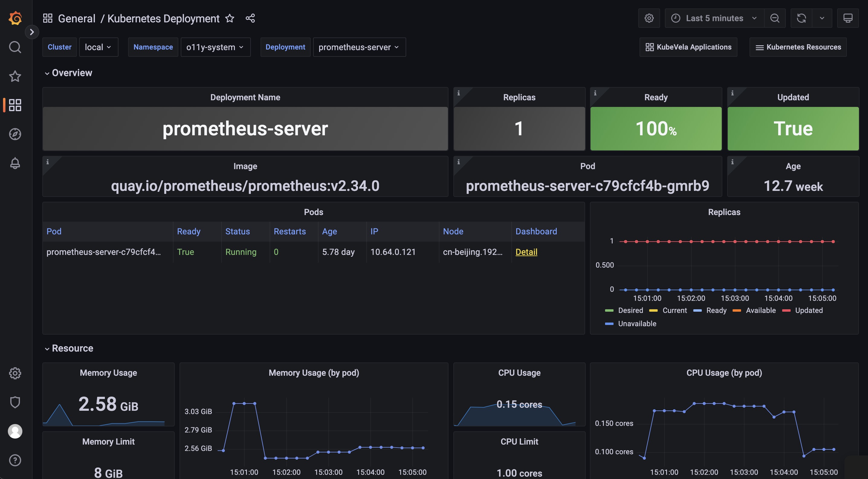Toggle the Available series in legend
Image resolution: width=868 pixels, height=479 pixels.
coord(760,310)
